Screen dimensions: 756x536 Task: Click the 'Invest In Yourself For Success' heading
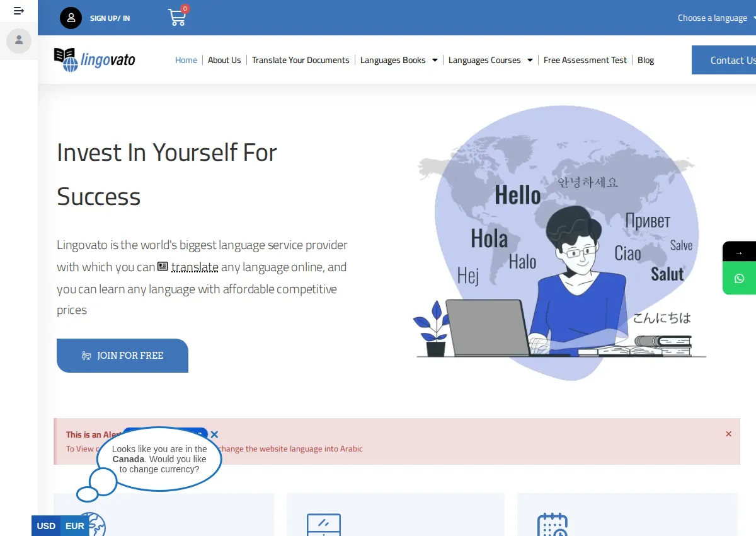[167, 174]
